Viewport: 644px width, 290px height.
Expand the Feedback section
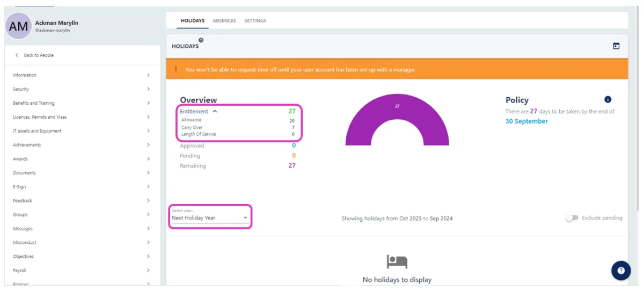pyautogui.click(x=82, y=201)
